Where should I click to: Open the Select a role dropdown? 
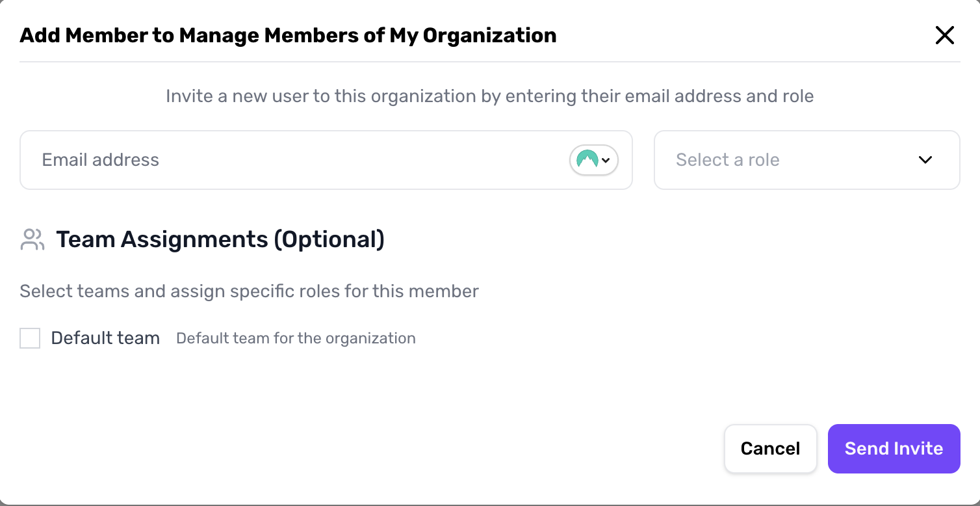pos(806,160)
